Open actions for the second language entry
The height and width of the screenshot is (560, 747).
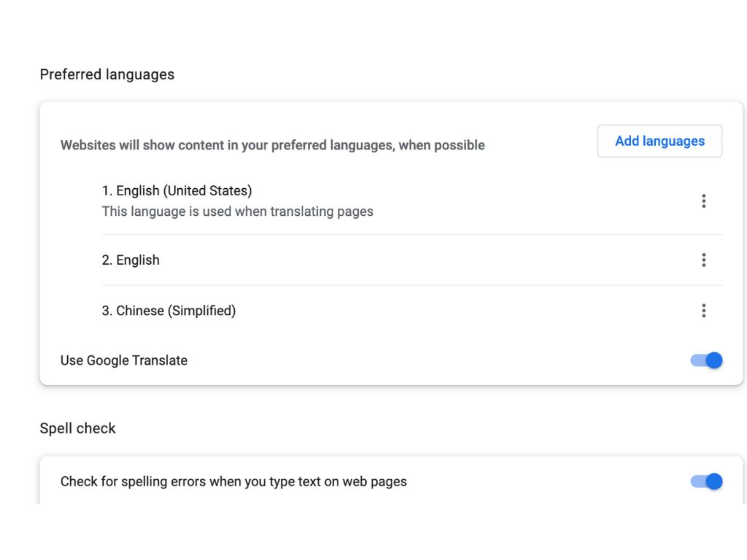pos(704,260)
